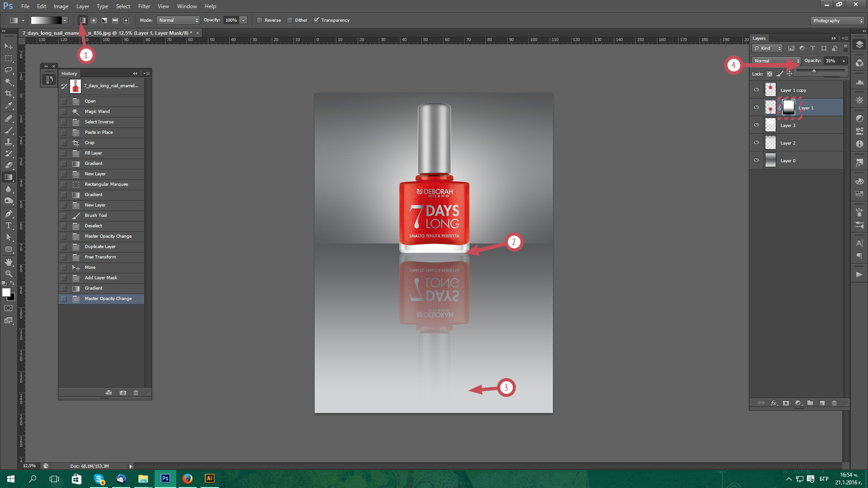This screenshot has height=488, width=868.
Task: Hide Layer 0 visibility eye
Action: (x=756, y=160)
